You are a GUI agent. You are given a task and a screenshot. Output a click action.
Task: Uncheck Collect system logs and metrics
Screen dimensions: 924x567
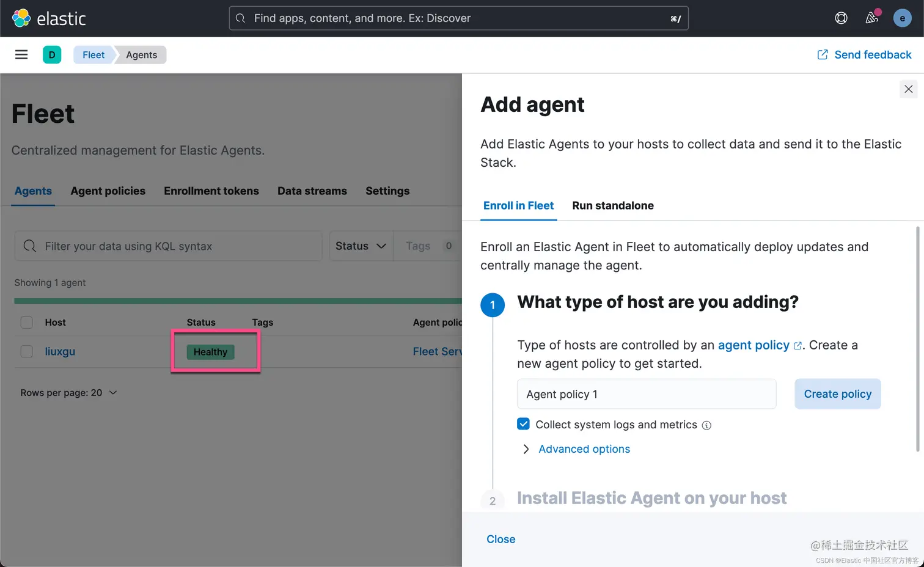click(523, 424)
